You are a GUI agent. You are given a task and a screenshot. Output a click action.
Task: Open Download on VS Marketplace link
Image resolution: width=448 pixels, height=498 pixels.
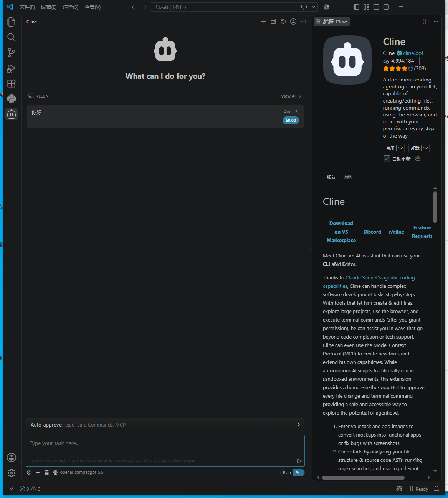341,232
